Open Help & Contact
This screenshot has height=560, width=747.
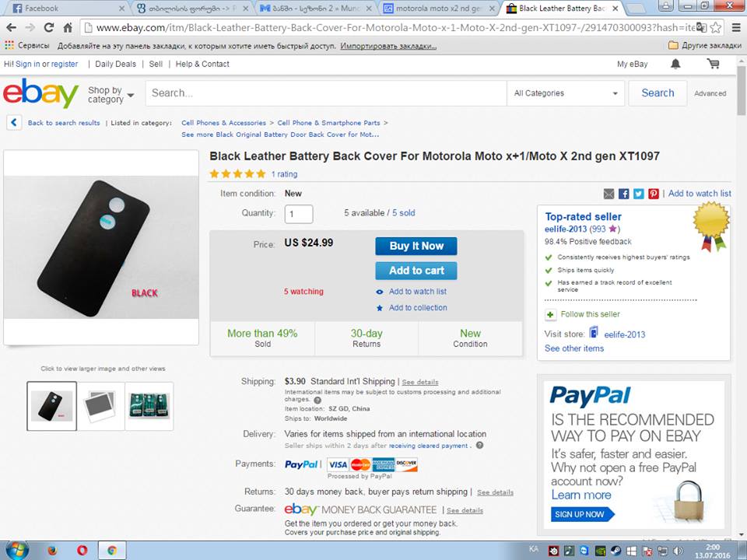pos(202,64)
